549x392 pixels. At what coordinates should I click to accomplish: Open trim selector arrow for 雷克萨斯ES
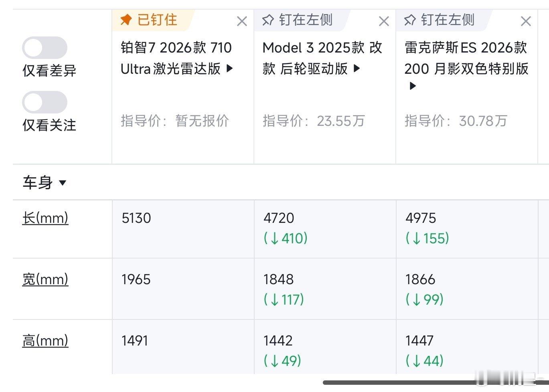click(412, 86)
